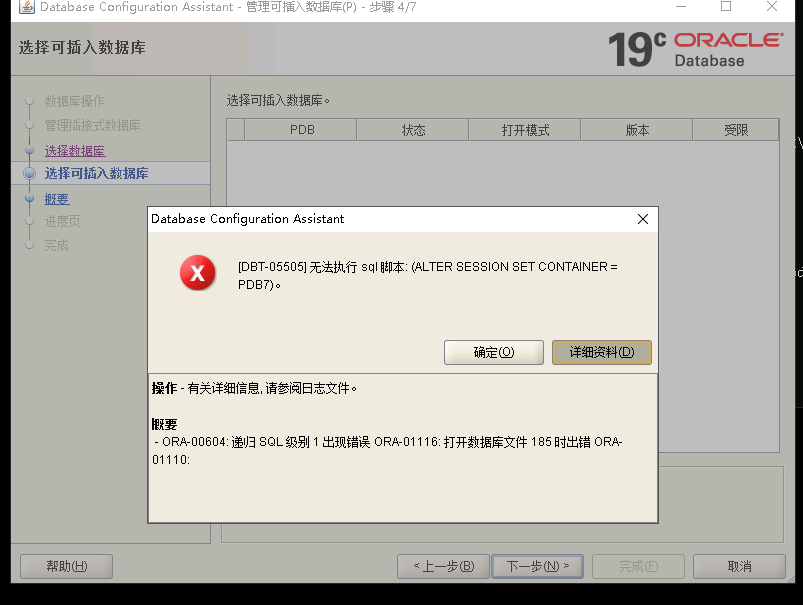Click the 操作 log file hint text
This screenshot has height=605, width=803.
click(x=254, y=388)
